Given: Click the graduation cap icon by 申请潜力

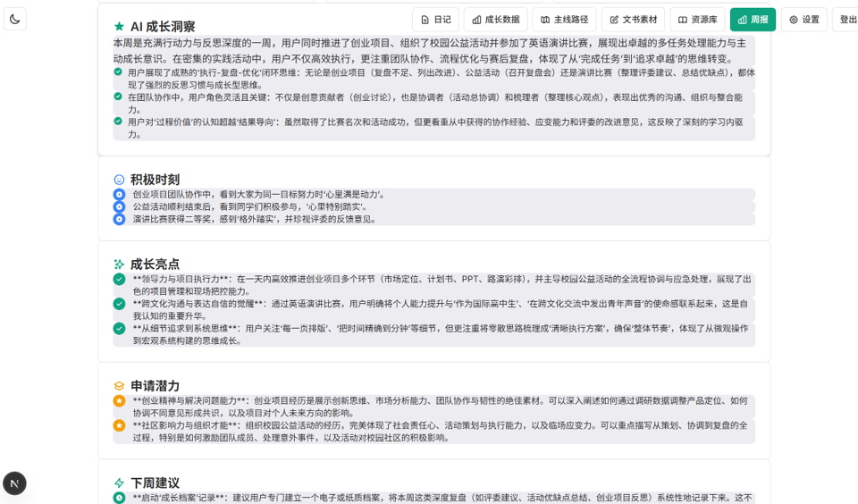Looking at the screenshot, I should coord(119,386).
